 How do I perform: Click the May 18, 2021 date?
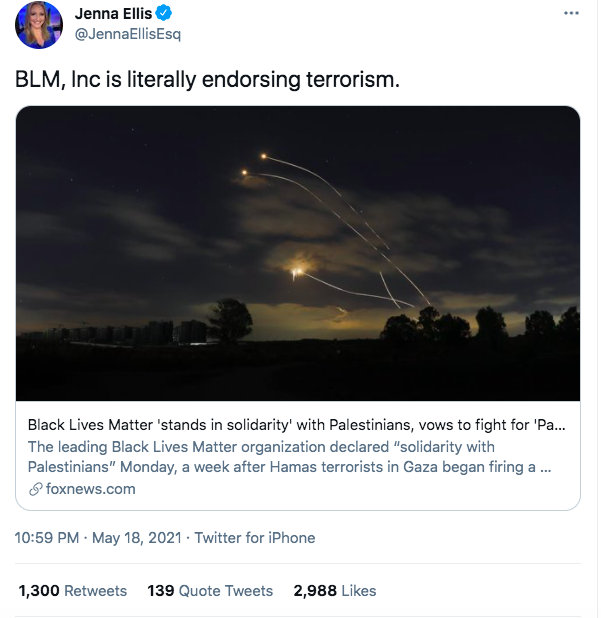(137, 538)
